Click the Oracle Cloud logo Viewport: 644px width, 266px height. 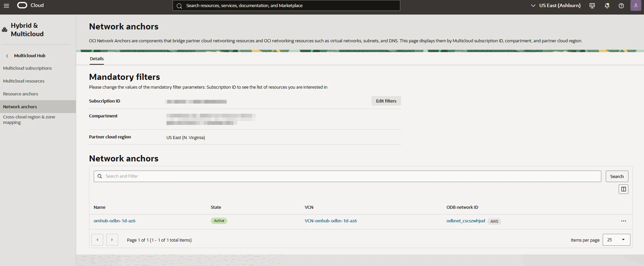click(x=30, y=5)
